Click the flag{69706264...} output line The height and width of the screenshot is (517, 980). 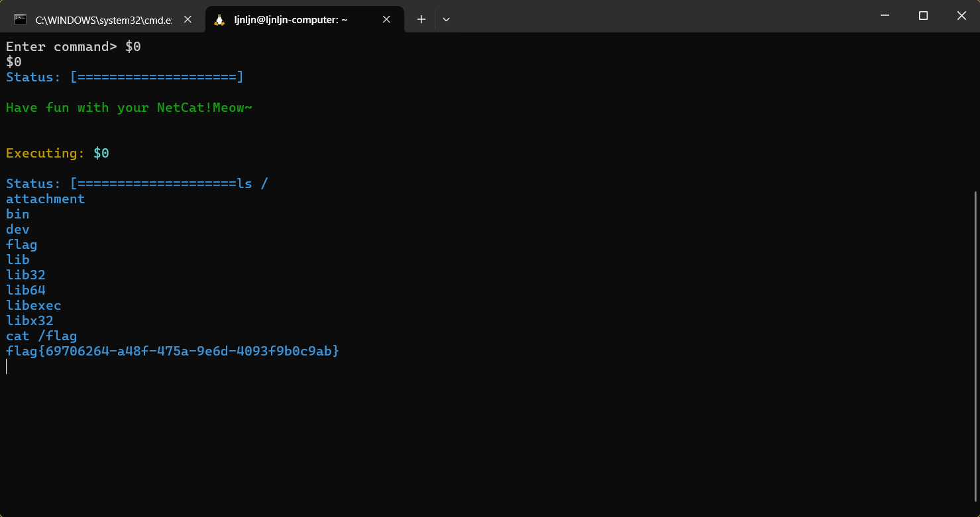(172, 351)
